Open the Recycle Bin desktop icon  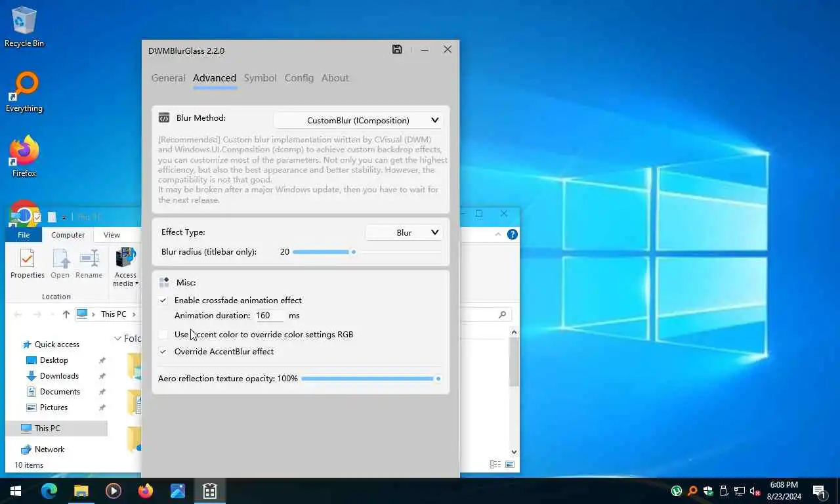[24, 27]
